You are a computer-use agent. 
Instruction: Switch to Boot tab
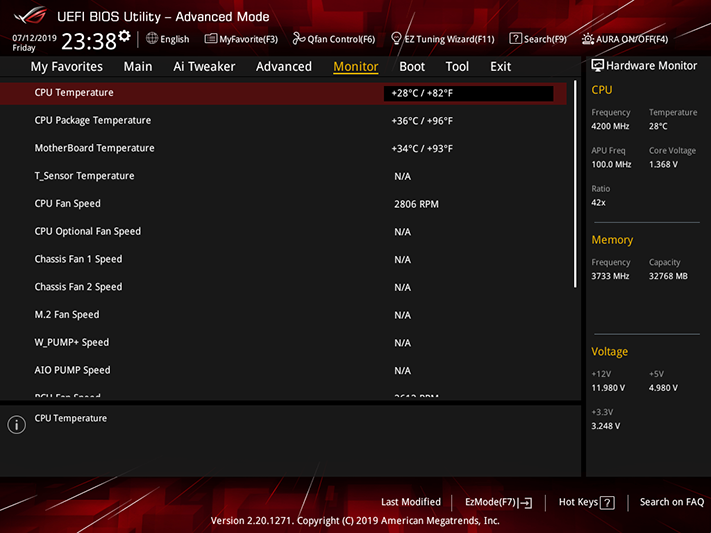point(412,67)
